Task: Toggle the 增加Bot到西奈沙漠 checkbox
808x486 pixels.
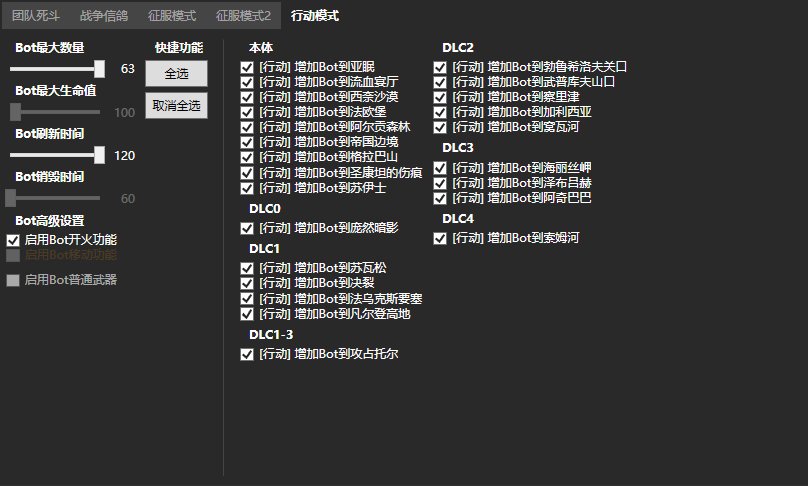Action: coord(247,97)
